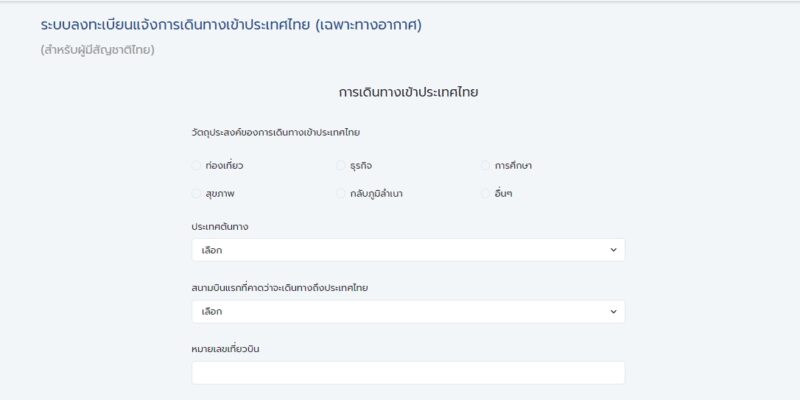Click the chevron arrow of airport select

point(613,311)
